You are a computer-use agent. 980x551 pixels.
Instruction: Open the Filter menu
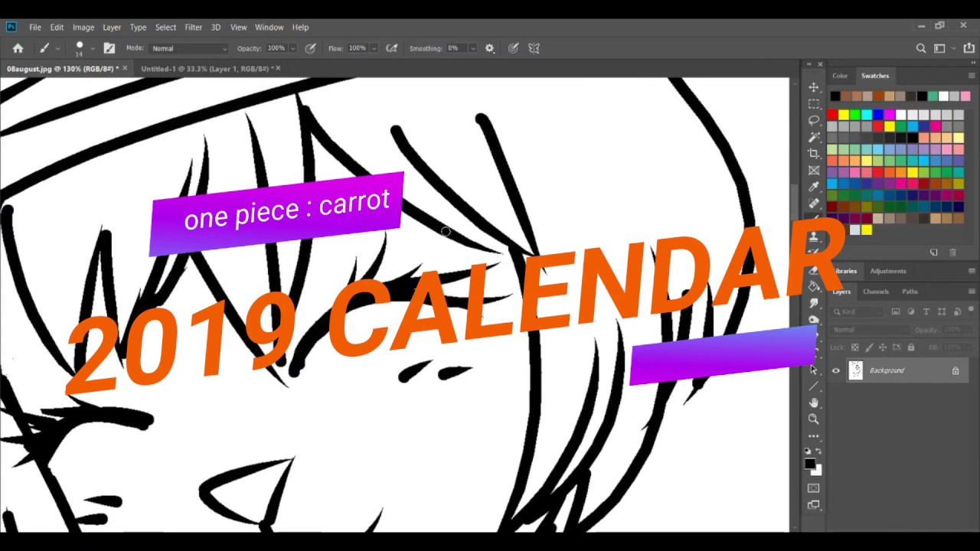click(193, 28)
